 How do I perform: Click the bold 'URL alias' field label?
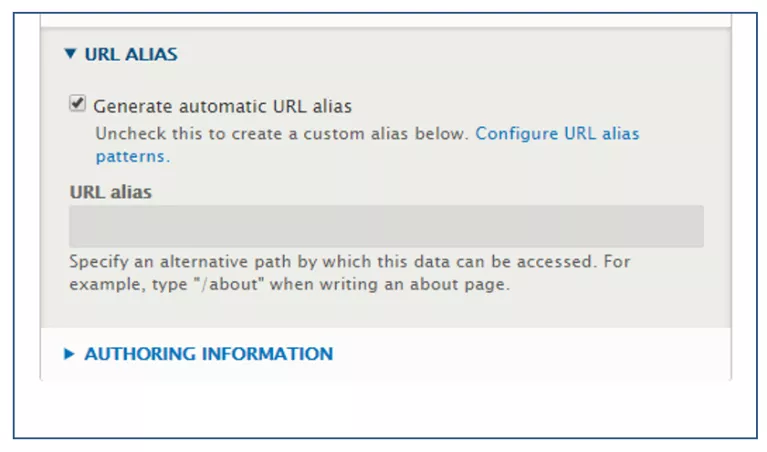coord(111,192)
